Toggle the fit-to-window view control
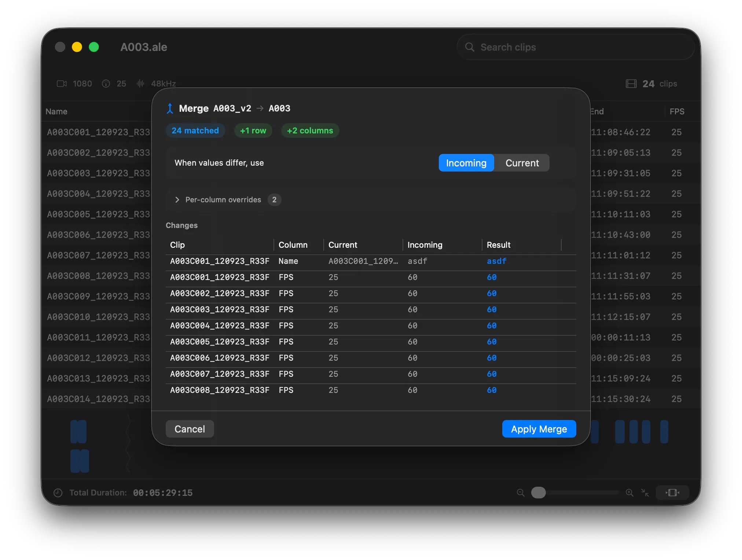 pyautogui.click(x=672, y=493)
